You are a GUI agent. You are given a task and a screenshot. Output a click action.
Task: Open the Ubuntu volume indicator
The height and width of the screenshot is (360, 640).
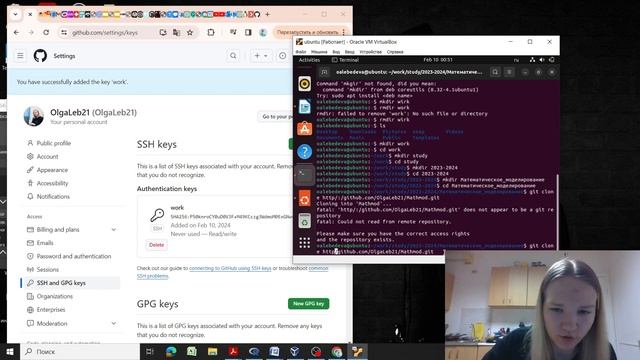coord(542,60)
